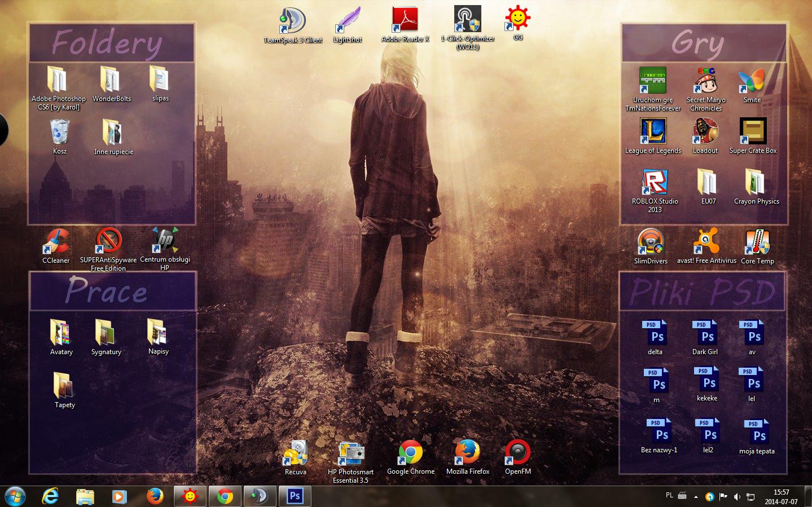The width and height of the screenshot is (812, 507).
Task: Select the WonderBolts folder
Action: click(112, 83)
